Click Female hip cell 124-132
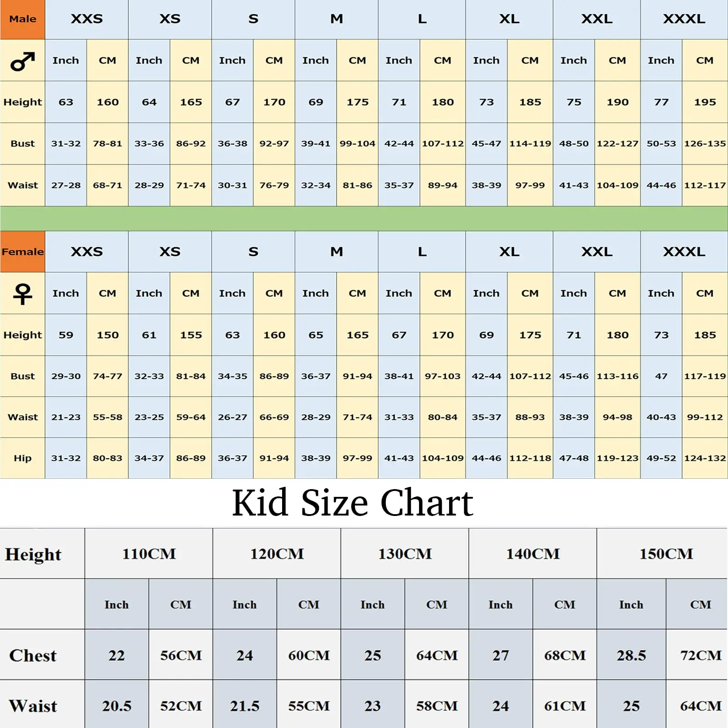 pyautogui.click(x=705, y=458)
